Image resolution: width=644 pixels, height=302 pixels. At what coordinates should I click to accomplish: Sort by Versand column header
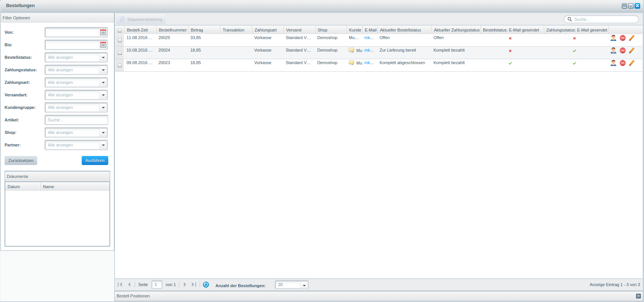click(299, 30)
